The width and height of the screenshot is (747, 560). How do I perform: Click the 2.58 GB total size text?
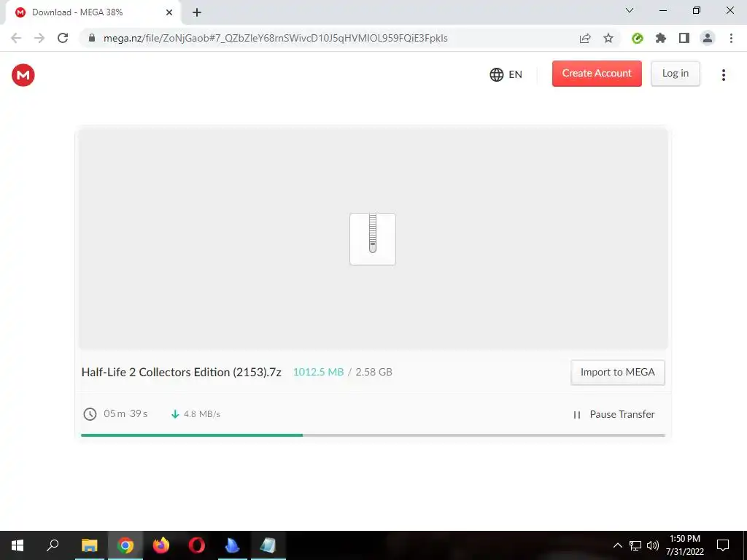click(x=374, y=372)
